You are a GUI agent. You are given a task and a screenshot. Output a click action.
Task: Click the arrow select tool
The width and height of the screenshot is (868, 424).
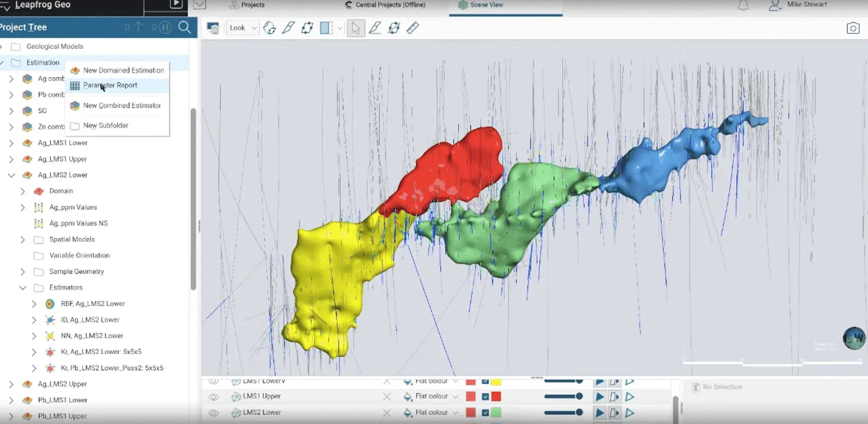[356, 28]
